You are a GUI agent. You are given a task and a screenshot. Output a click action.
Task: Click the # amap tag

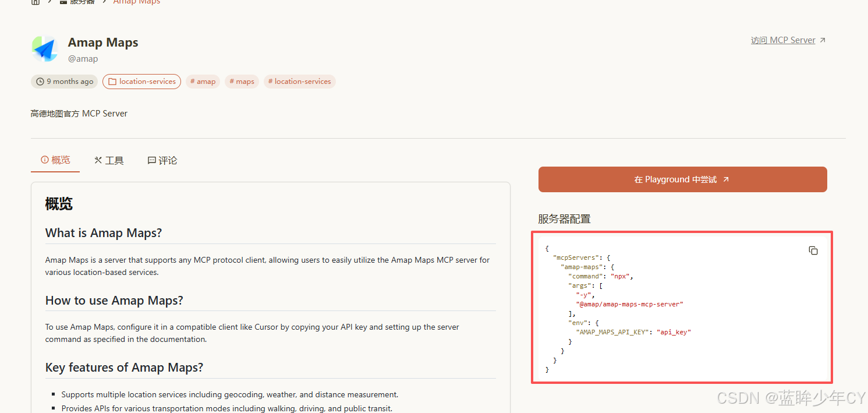[x=203, y=82]
